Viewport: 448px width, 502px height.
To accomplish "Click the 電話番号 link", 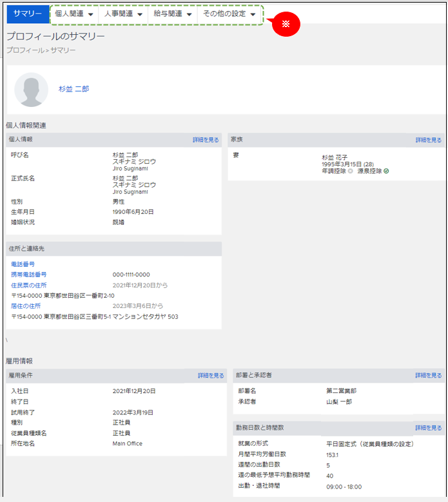I will pyautogui.click(x=23, y=264).
